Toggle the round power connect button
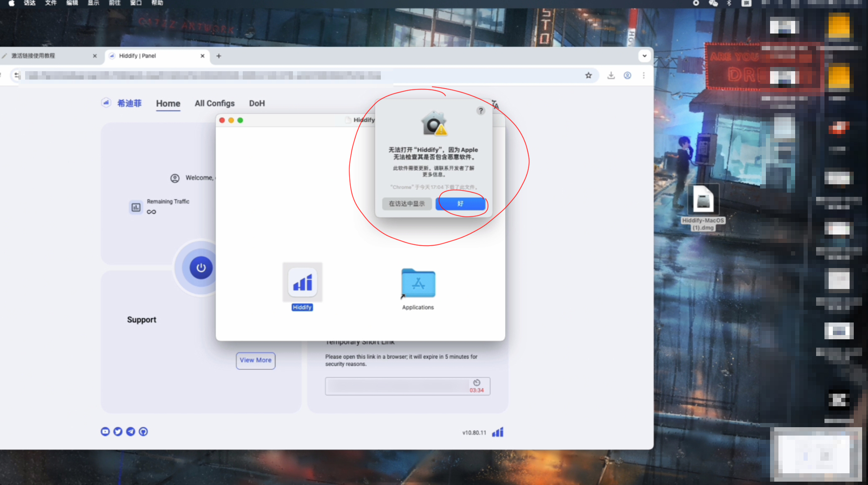Image resolution: width=868 pixels, height=485 pixels. coord(201,268)
